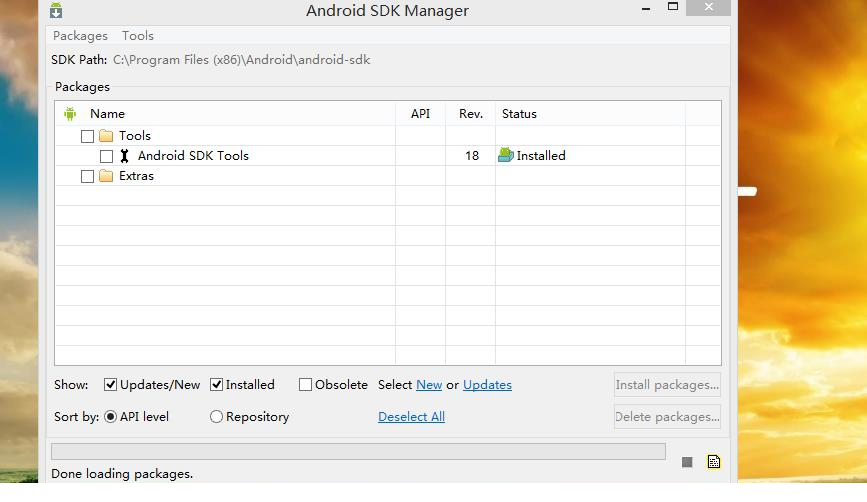Tick the Tools folder checkbox
This screenshot has width=867, height=502.
(x=87, y=136)
